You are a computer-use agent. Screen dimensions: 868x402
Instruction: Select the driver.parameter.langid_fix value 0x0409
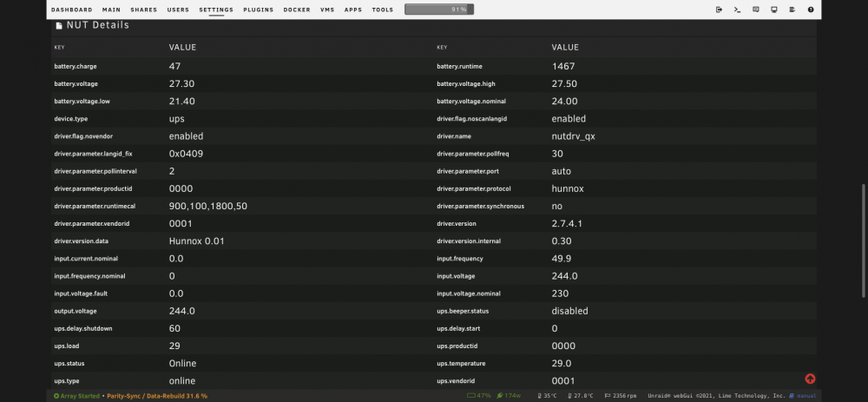(186, 154)
